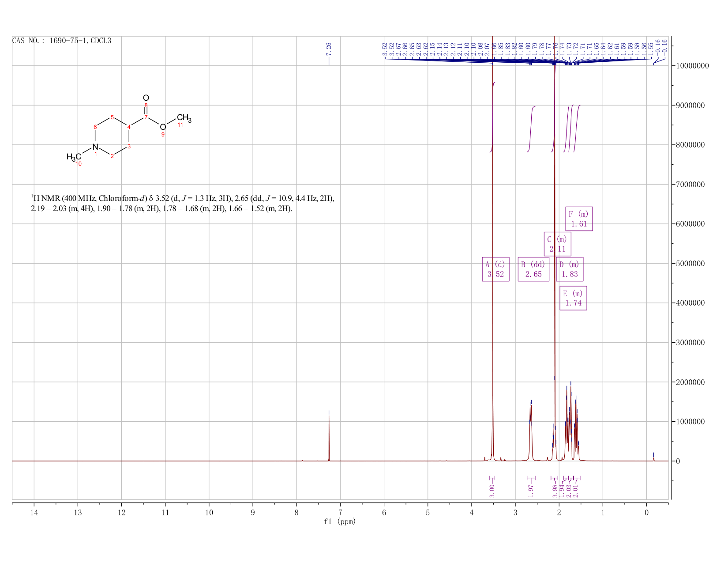Click the integral value 3.00
Image resolution: width=728 pixels, height=563 pixels.
tap(492, 490)
